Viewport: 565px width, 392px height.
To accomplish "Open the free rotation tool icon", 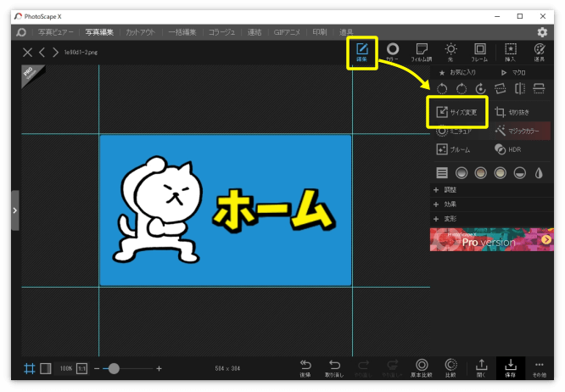I will tap(481, 88).
